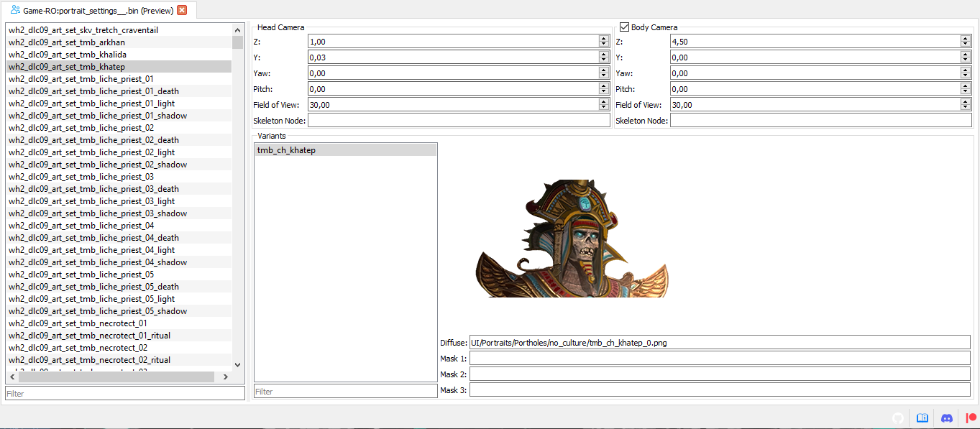
Task: Decrease Head Camera Field of View value
Action: pos(604,108)
